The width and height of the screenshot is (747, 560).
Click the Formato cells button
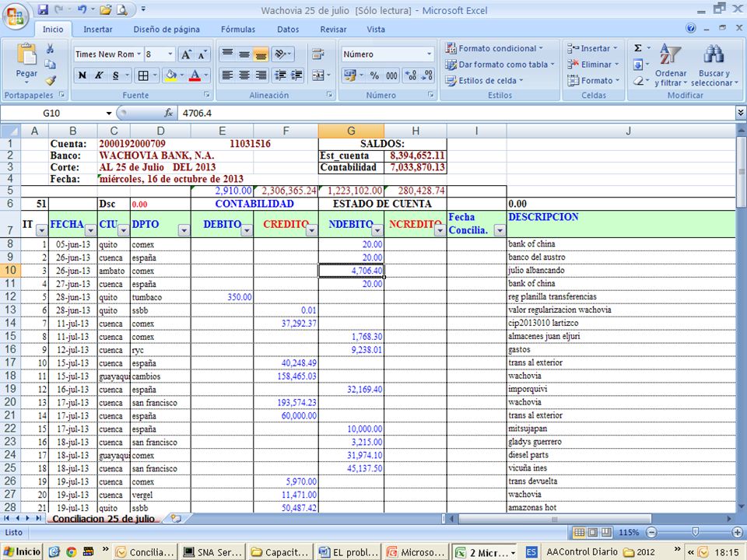click(593, 80)
